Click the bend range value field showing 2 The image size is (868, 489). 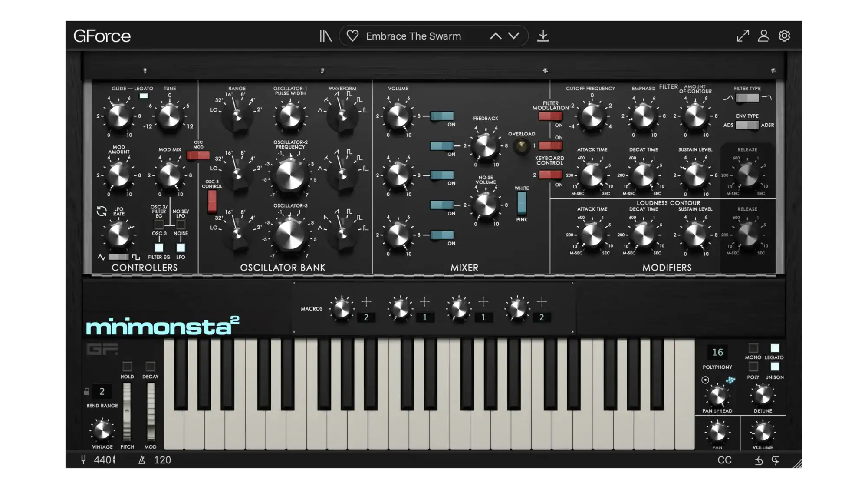point(102,391)
